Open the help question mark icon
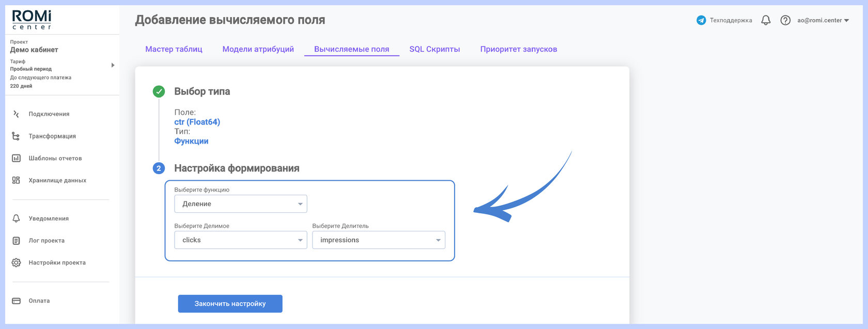 pos(785,20)
